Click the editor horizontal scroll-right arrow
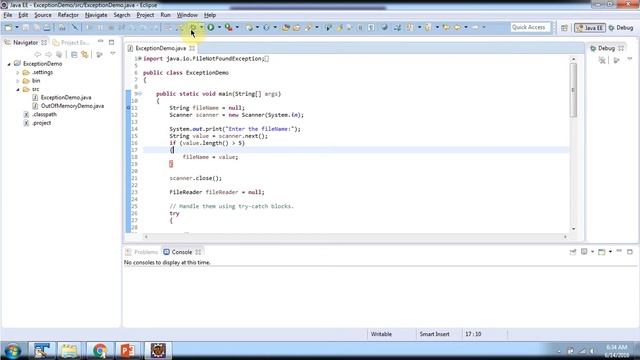This screenshot has width=640, height=360. click(565, 236)
